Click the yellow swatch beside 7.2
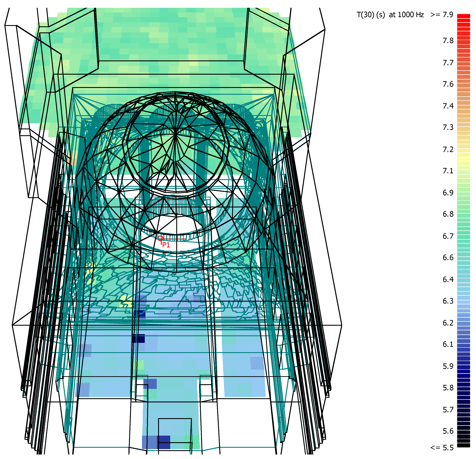 tap(463, 151)
